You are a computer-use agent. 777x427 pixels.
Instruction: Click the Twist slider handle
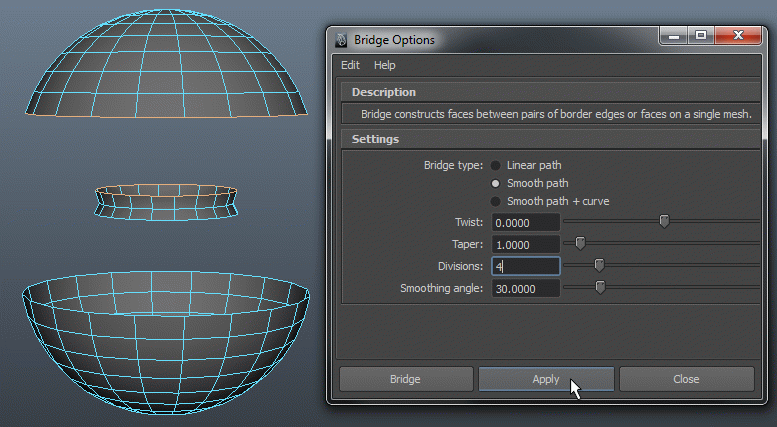click(x=664, y=221)
